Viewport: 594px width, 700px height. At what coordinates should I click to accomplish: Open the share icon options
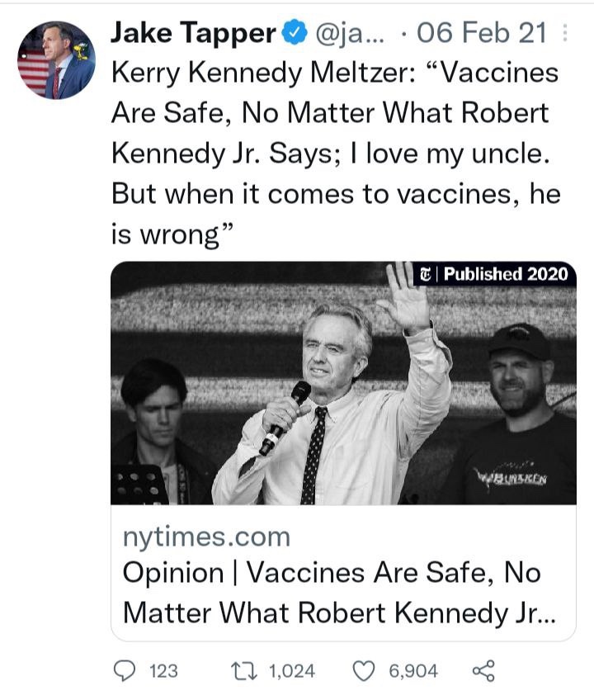click(x=483, y=670)
